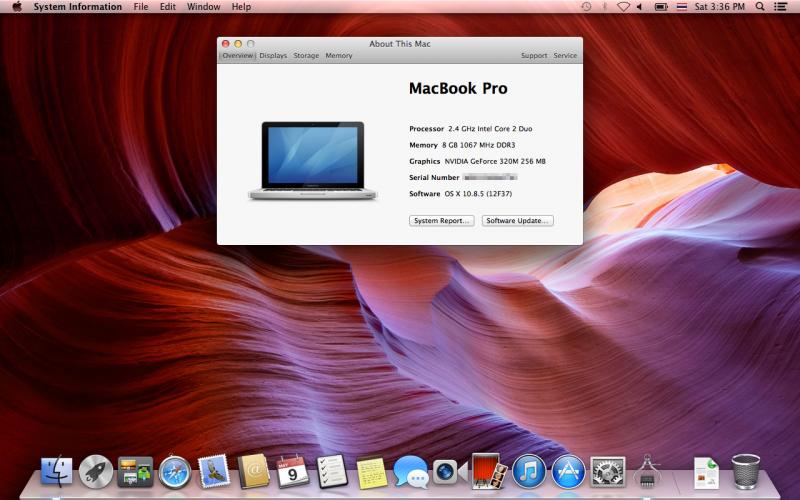Open Photo Booth icon in Dock
Image resolution: width=800 pixels, height=500 pixels.
click(489, 471)
